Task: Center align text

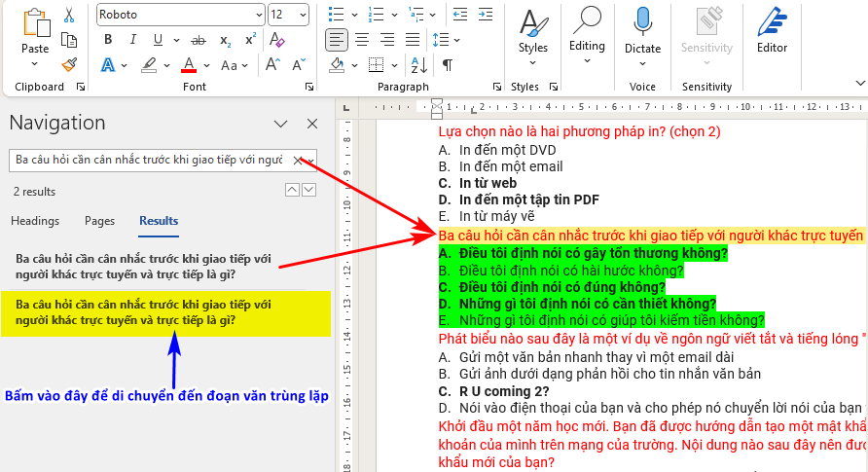Action: pyautogui.click(x=362, y=40)
